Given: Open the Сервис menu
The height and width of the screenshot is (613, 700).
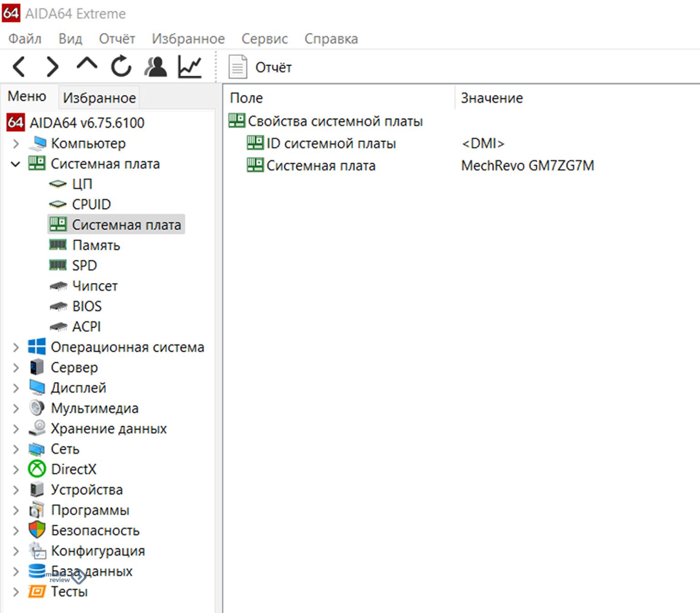Looking at the screenshot, I should click(x=264, y=39).
